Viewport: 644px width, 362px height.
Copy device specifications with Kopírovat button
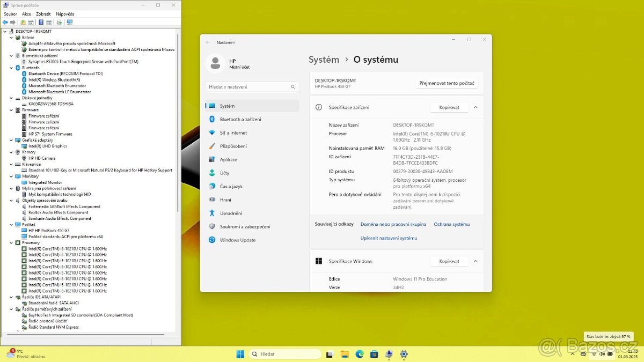(449, 107)
